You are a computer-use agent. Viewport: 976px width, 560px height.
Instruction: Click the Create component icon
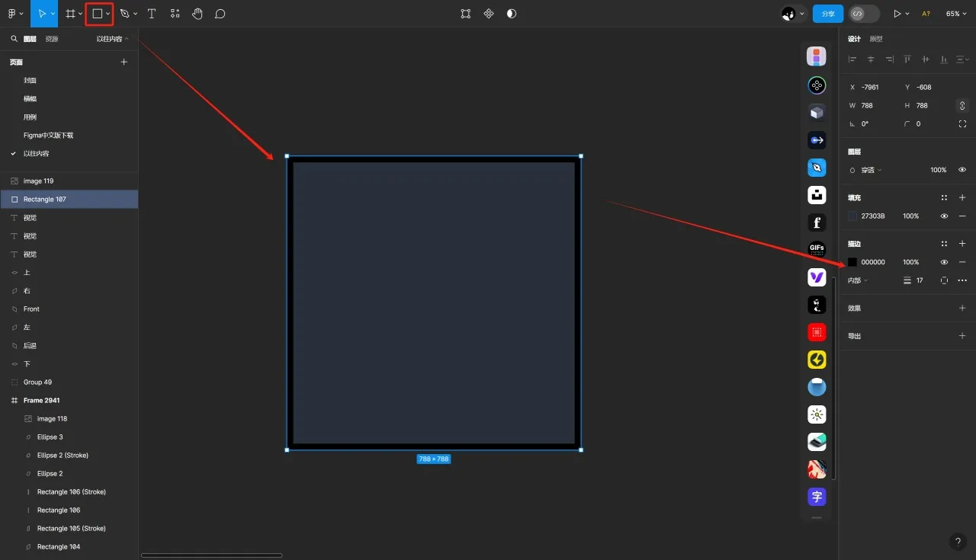[x=489, y=14]
